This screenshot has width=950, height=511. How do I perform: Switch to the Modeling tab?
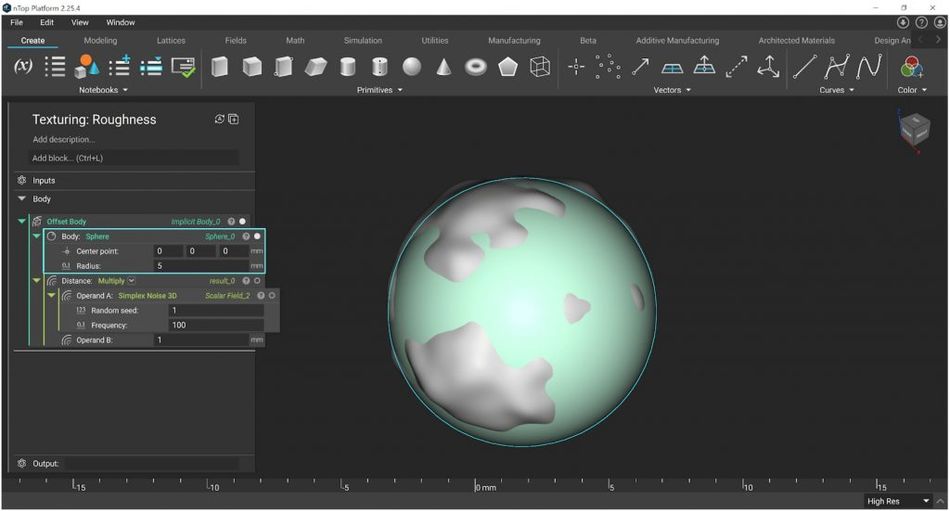[100, 41]
